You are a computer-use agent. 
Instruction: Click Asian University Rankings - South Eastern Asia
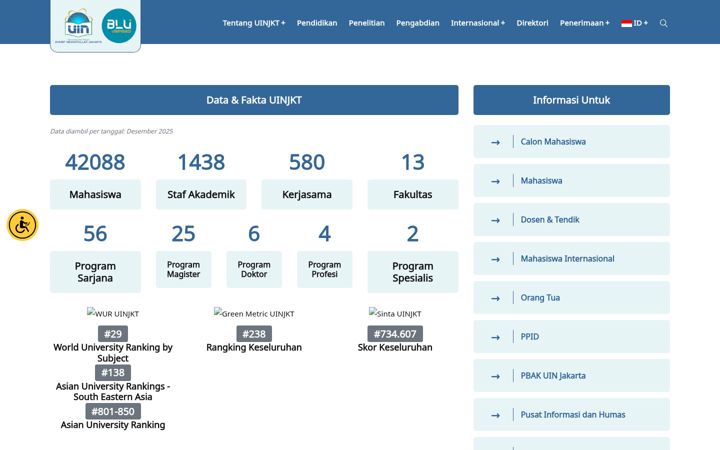click(x=113, y=391)
